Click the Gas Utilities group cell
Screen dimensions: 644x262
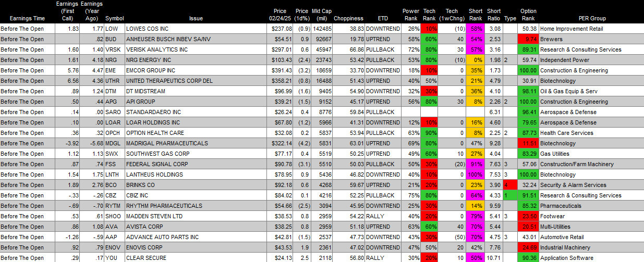tap(591, 154)
